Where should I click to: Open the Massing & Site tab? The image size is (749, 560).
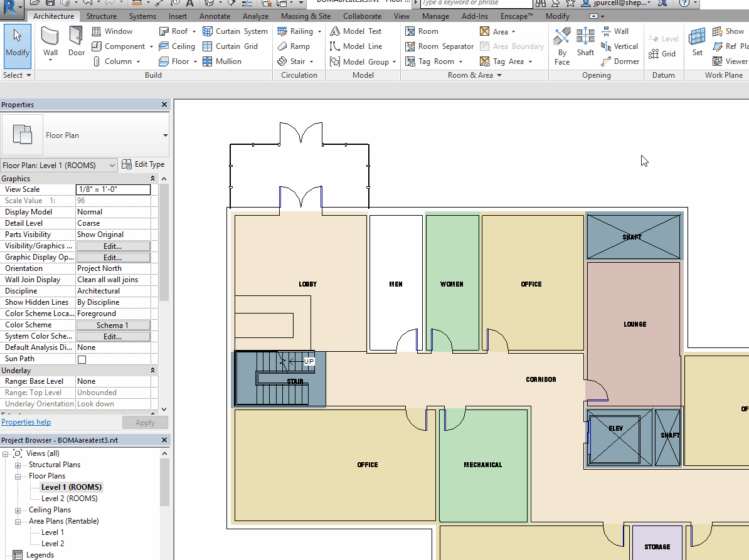305,16
